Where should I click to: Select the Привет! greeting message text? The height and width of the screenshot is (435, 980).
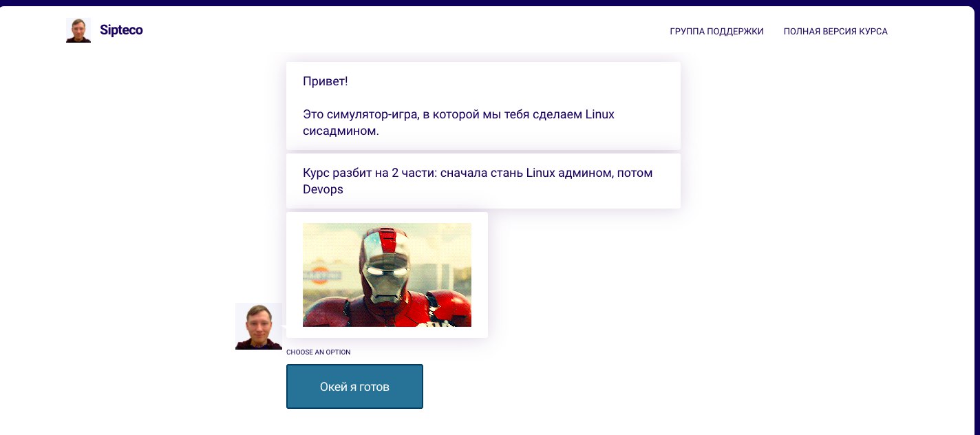tap(326, 81)
